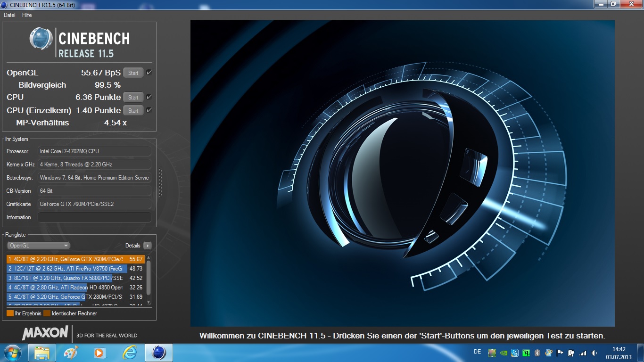This screenshot has height=362, width=644.
Task: Click the tray icon right of NVIDIA
Action: pos(515,353)
